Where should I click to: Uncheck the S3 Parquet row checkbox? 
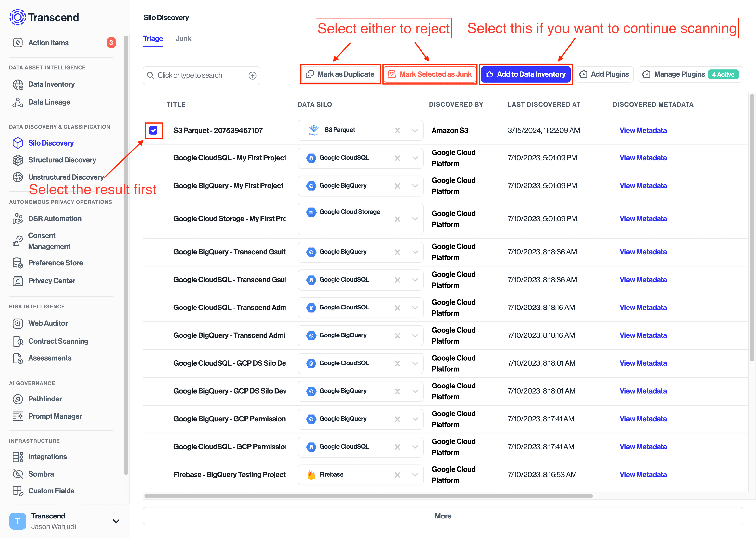point(154,131)
